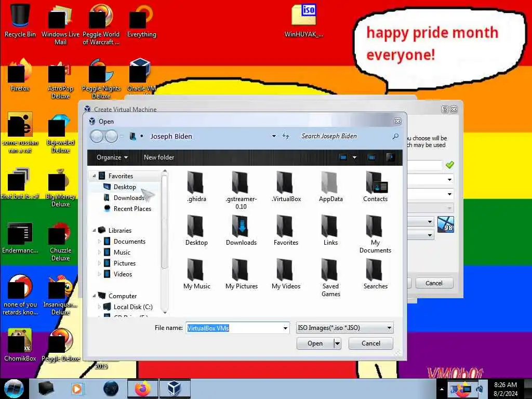The height and width of the screenshot is (399, 532).
Task: Open the Searches folder
Action: coord(375,274)
